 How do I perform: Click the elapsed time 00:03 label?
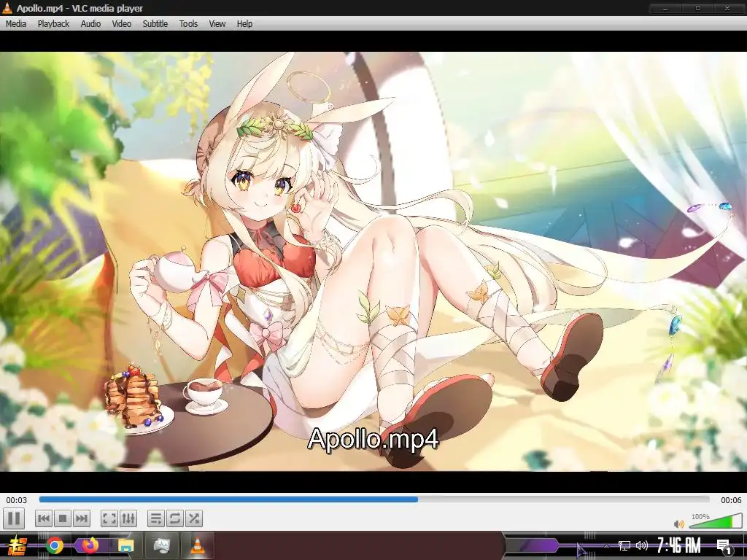16,500
